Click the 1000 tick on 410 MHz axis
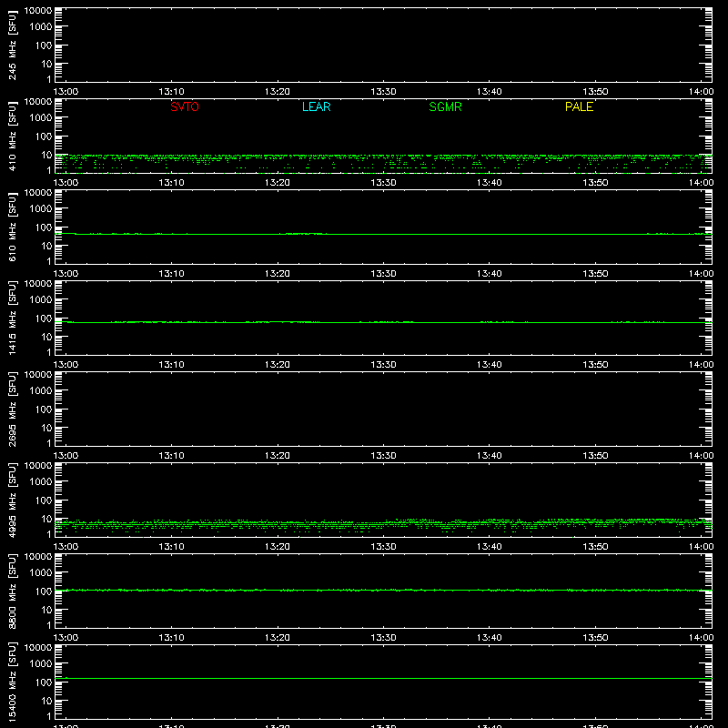Viewport: 728px width, 728px height. tap(41, 118)
